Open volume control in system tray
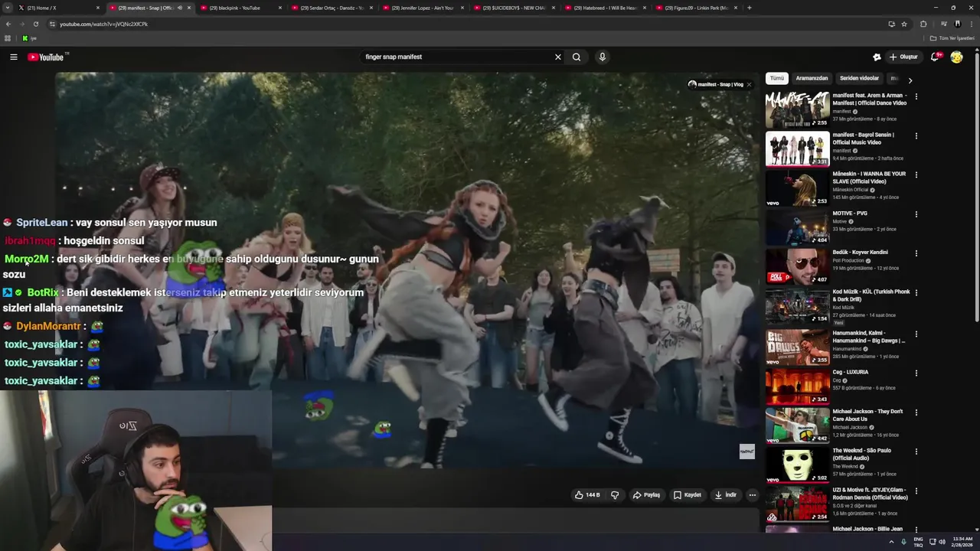This screenshot has height=551, width=980. click(942, 542)
